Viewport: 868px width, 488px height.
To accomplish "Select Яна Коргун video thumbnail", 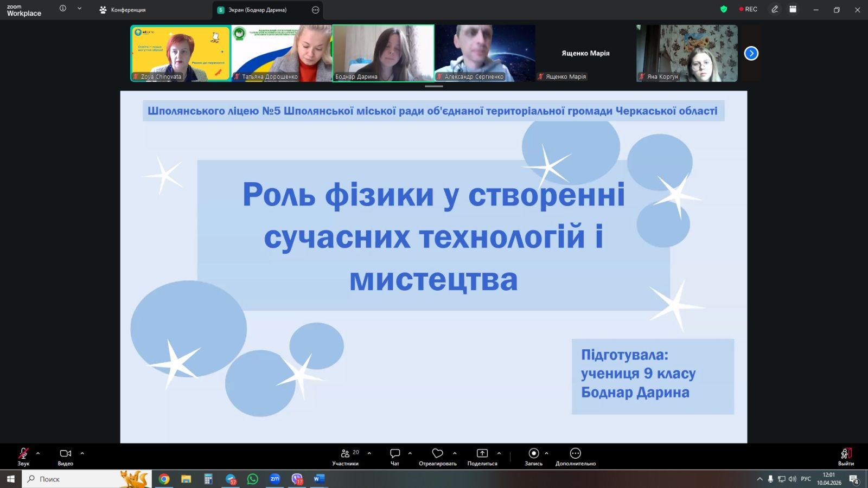I will point(687,53).
